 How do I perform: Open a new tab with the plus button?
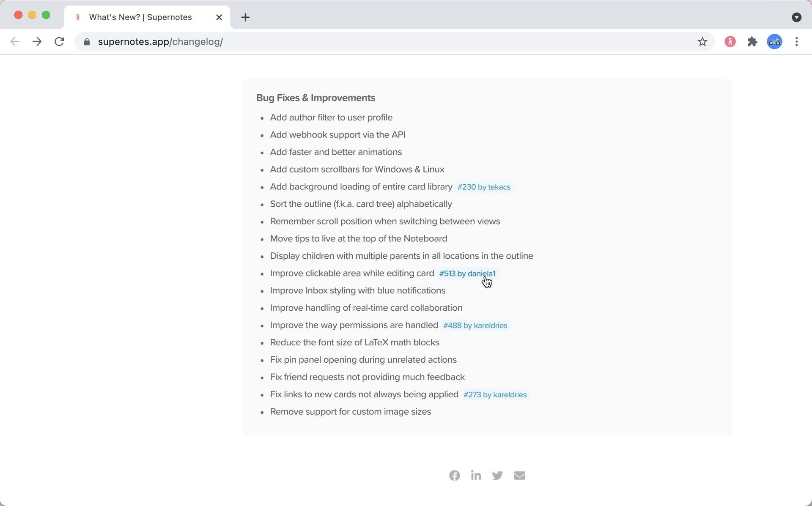246,17
